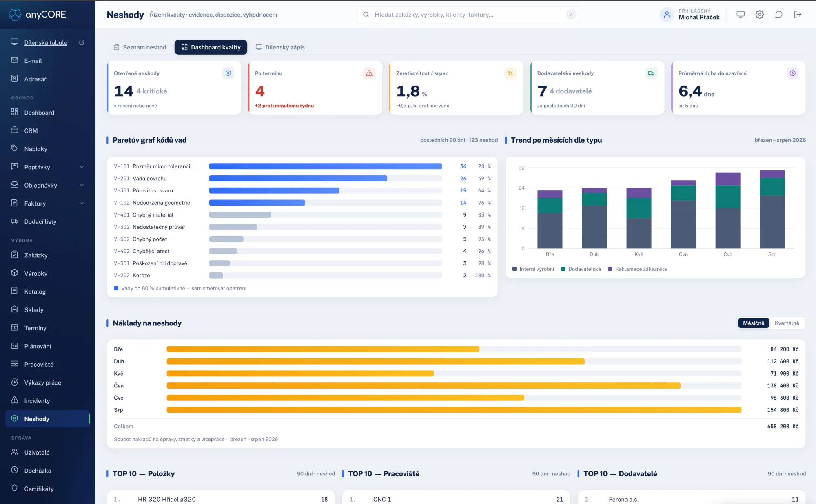Image resolution: width=816 pixels, height=504 pixels.
Task: Open Sklady in the sidebar
Action: click(48, 309)
